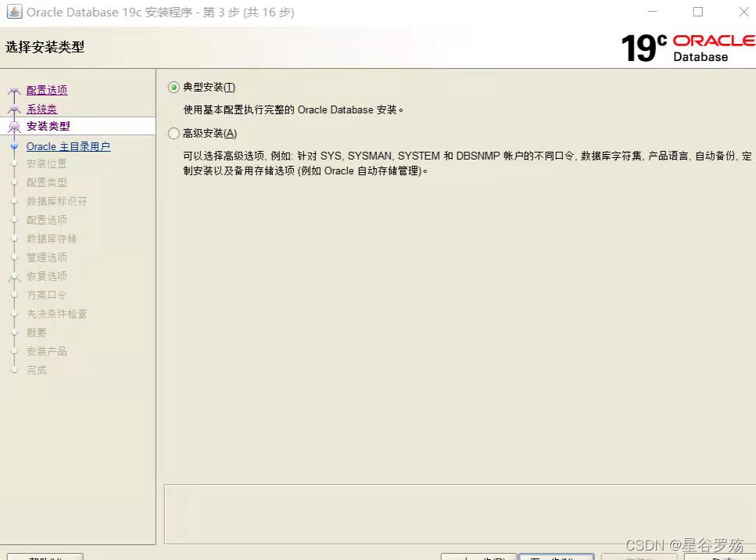Click the 概要 step label
This screenshot has height=560, width=756.
point(37,333)
